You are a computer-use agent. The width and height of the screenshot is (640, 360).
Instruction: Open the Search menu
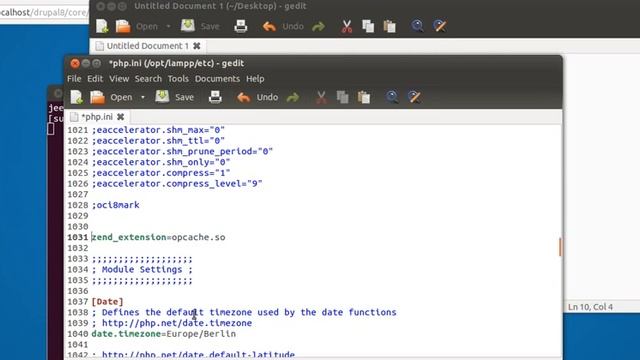point(148,79)
